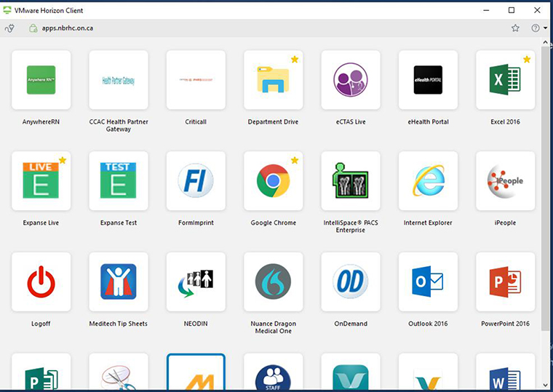Launch eCTAS Live purple icon

tap(351, 80)
